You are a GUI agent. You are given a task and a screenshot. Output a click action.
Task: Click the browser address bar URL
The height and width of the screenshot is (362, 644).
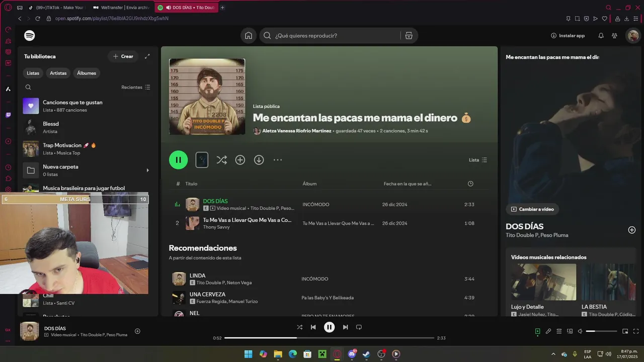click(112, 19)
